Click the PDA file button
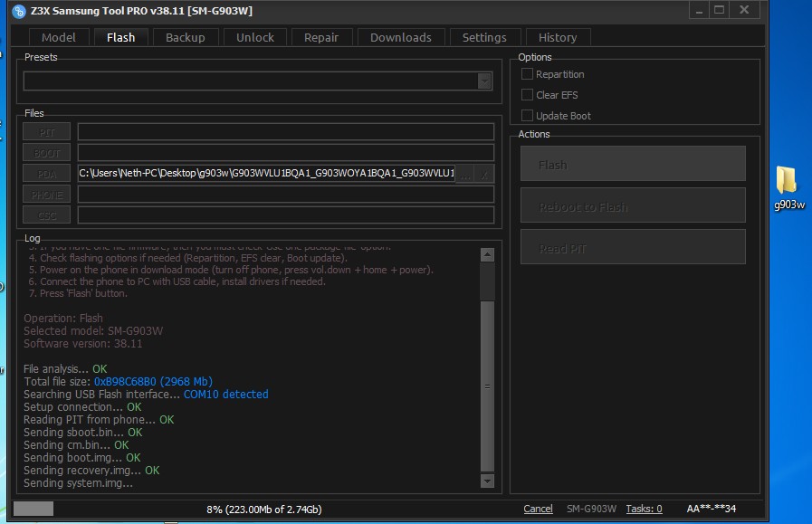The height and width of the screenshot is (524, 812). click(x=46, y=174)
